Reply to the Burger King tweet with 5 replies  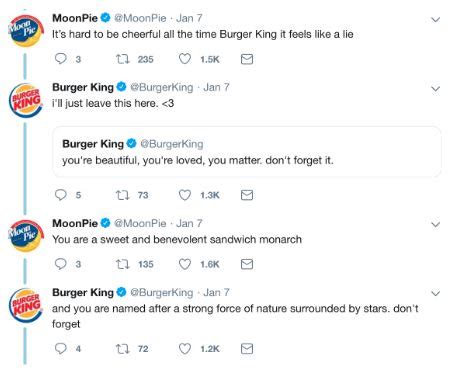pos(61,195)
